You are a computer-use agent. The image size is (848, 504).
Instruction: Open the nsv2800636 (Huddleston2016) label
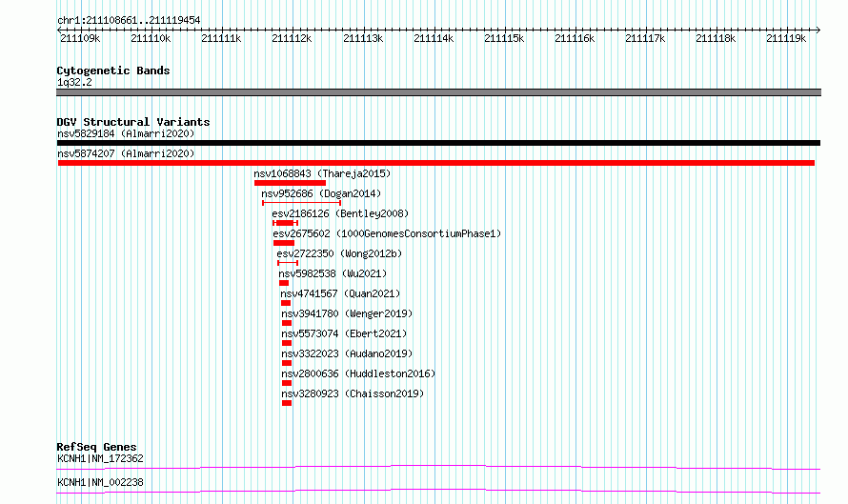pyautogui.click(x=358, y=373)
